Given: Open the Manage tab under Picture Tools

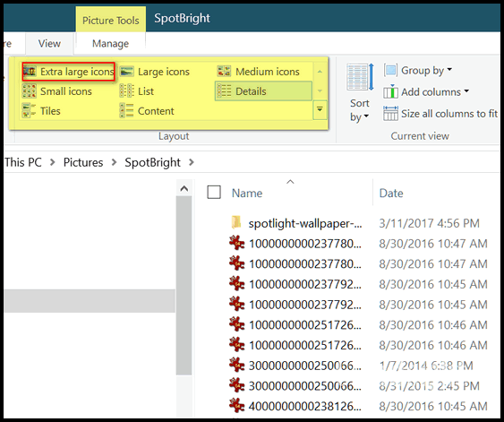Looking at the screenshot, I should tap(110, 43).
